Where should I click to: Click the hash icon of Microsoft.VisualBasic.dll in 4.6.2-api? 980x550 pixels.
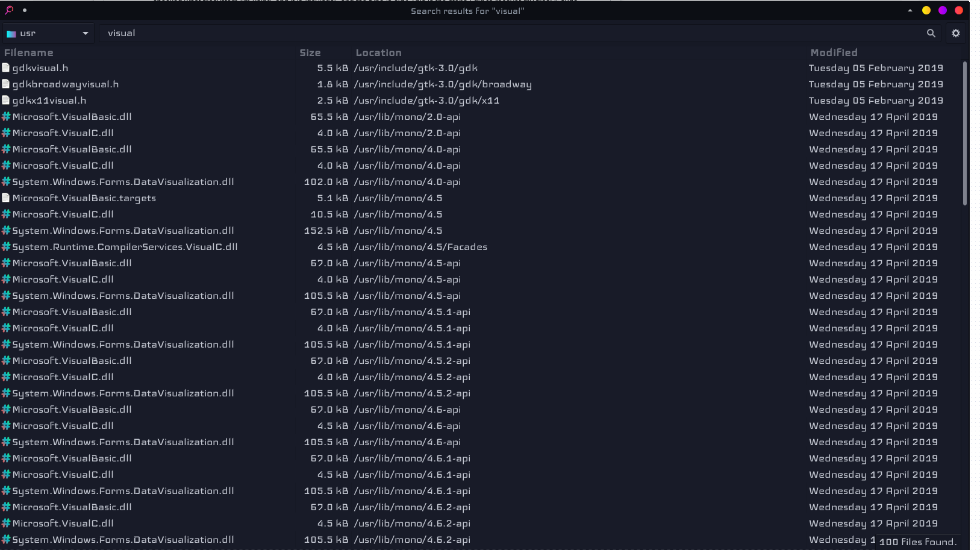coord(6,507)
